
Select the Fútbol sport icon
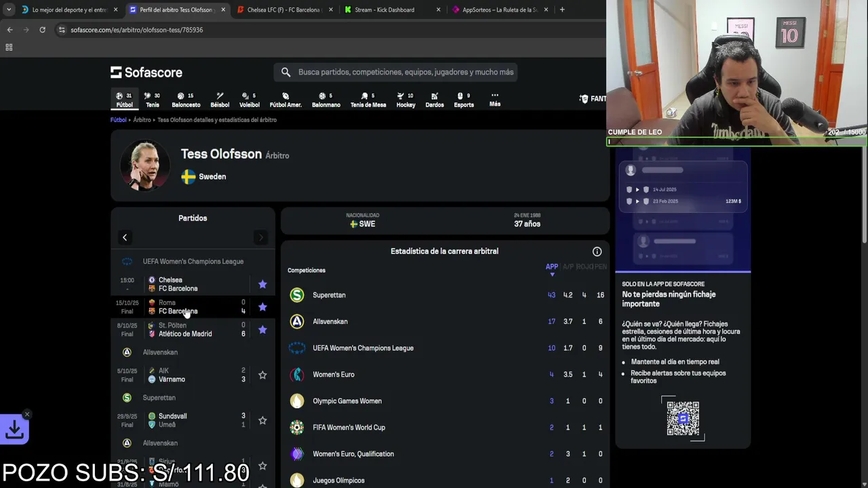[124, 100]
